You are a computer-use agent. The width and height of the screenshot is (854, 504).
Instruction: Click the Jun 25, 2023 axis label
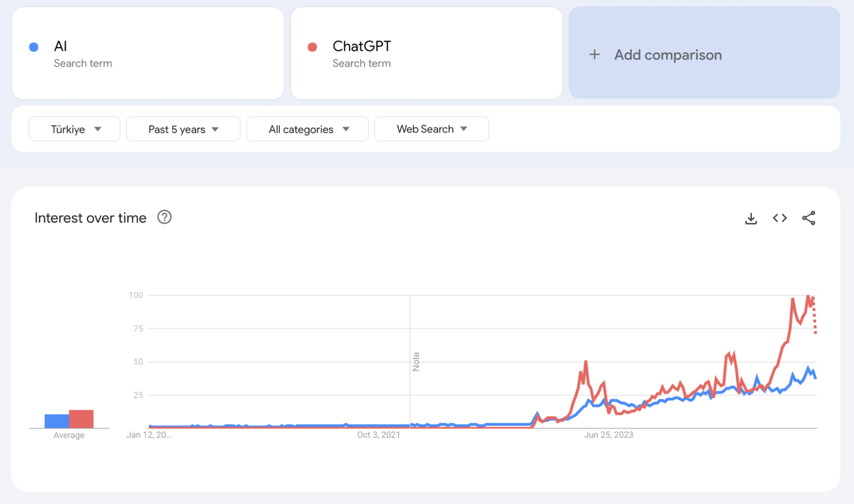tap(608, 435)
